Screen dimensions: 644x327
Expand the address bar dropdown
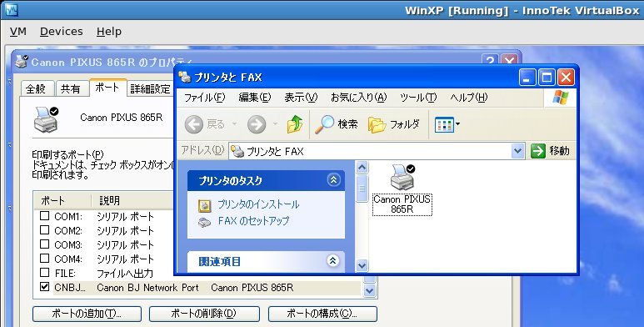tap(518, 151)
